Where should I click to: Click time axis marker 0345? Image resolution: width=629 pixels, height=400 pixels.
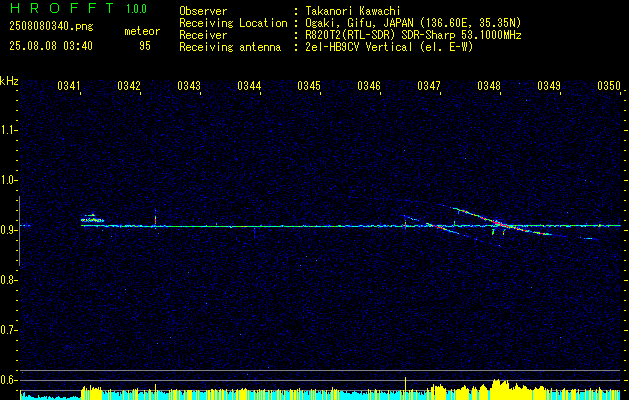309,85
